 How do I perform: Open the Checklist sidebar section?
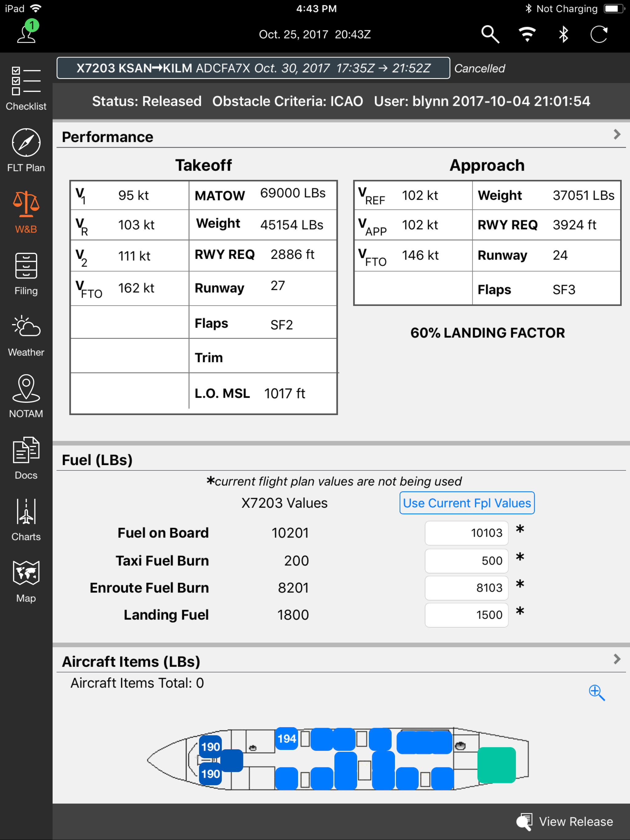pyautogui.click(x=26, y=88)
